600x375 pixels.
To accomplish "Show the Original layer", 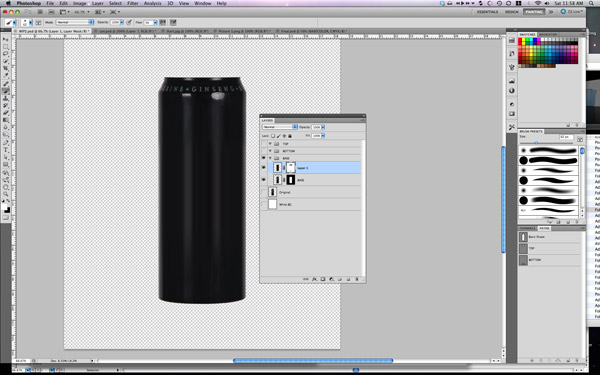I will click(264, 192).
